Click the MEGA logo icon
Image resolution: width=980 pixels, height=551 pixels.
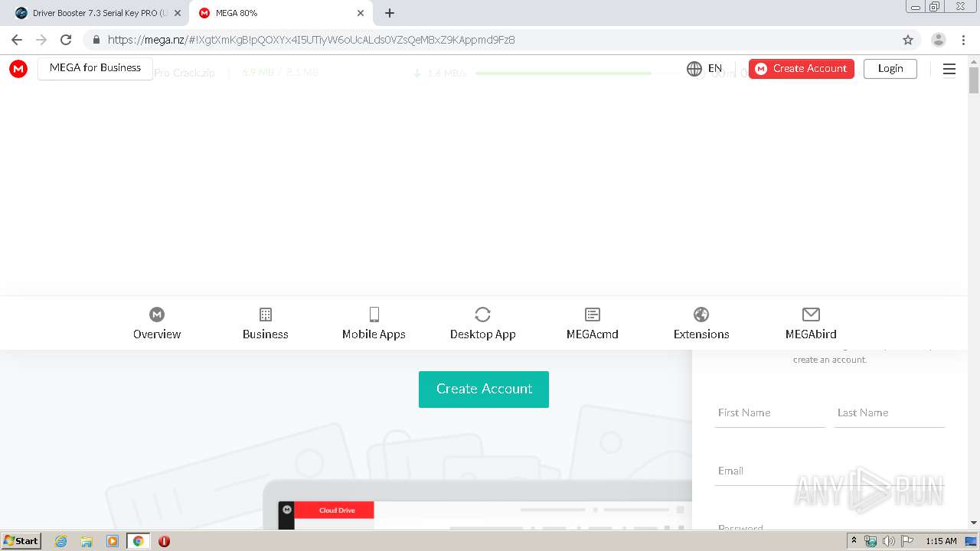(18, 69)
